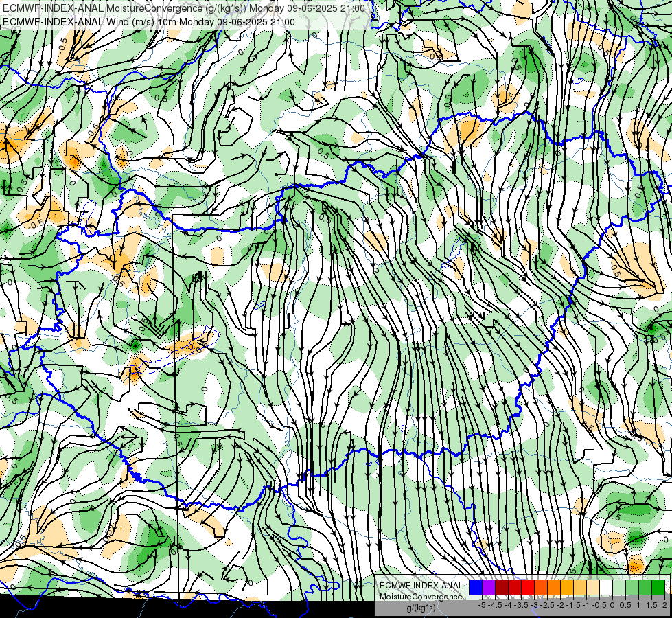Screen dimensions: 672x618
Task: Click the legend tick label '-4.5'
Action: pos(495,605)
